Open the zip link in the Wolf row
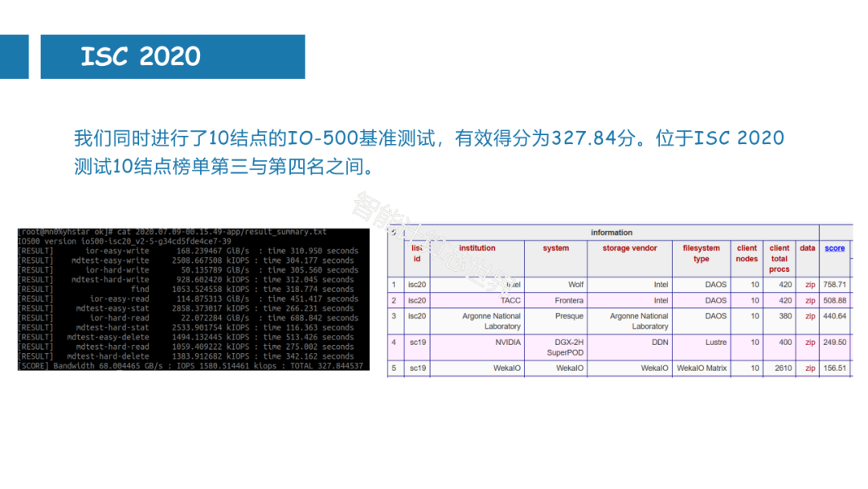This screenshot has width=868, height=489. [x=810, y=285]
